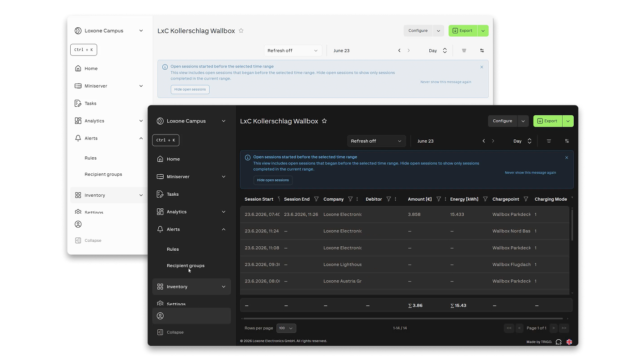Go to previous day in dark window
644x362 pixels.
coord(483,141)
